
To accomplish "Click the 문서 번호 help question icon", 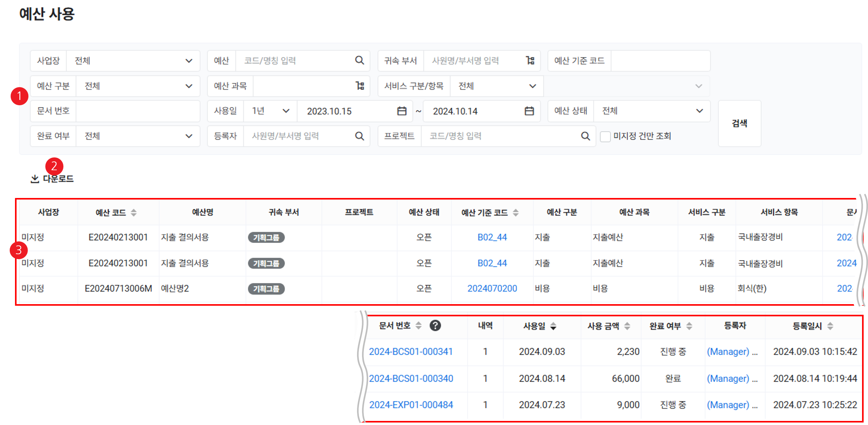I will [x=435, y=326].
